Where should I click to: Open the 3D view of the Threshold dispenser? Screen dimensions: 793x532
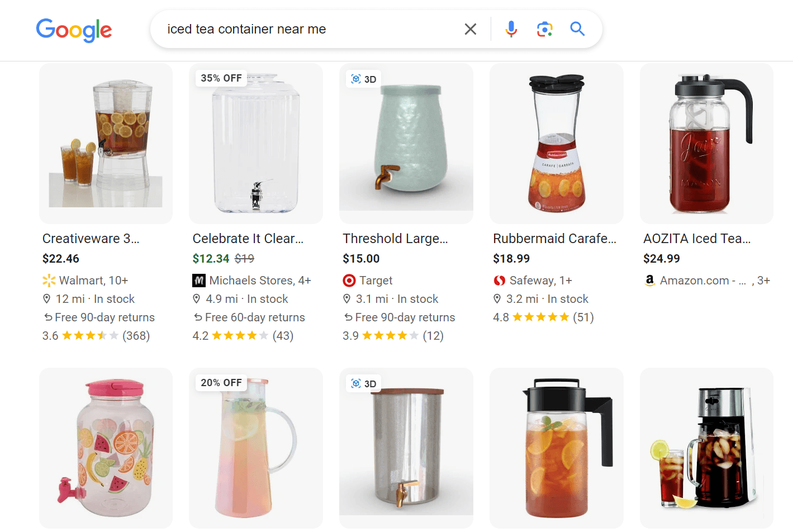(x=363, y=79)
